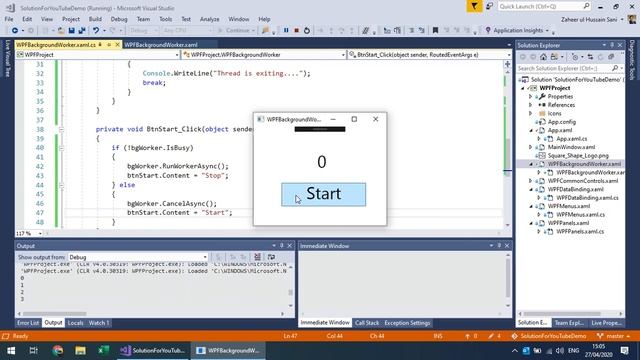Go to Solution Explorer Home icon
The width and height of the screenshot is (640, 360).
pyautogui.click(x=543, y=57)
